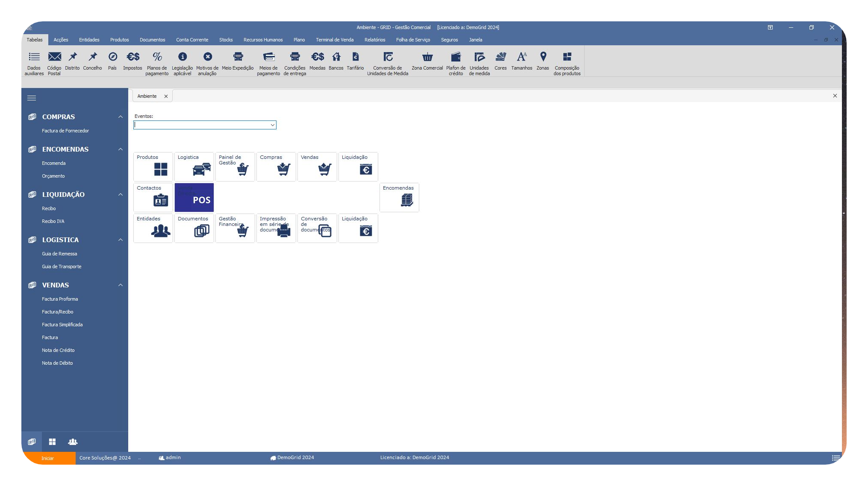868x486 pixels.
Task: Open the Relatórios menu
Action: click(374, 40)
